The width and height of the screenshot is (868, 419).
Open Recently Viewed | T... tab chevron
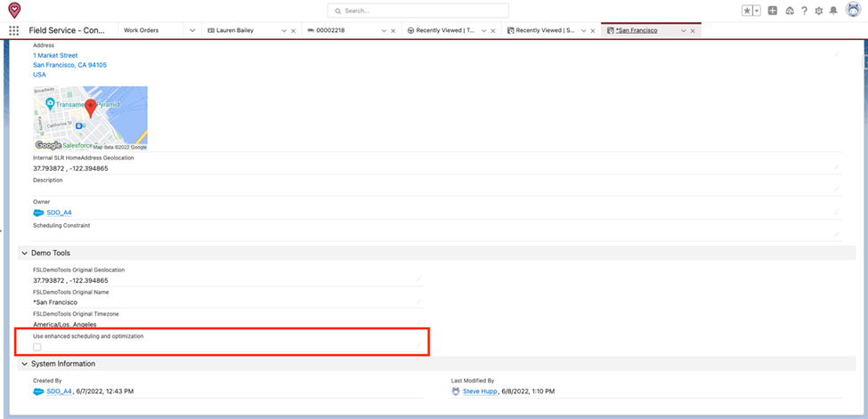(x=483, y=31)
